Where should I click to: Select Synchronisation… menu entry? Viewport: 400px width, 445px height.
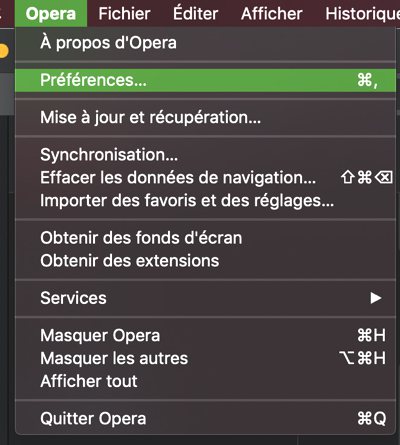(x=205, y=155)
